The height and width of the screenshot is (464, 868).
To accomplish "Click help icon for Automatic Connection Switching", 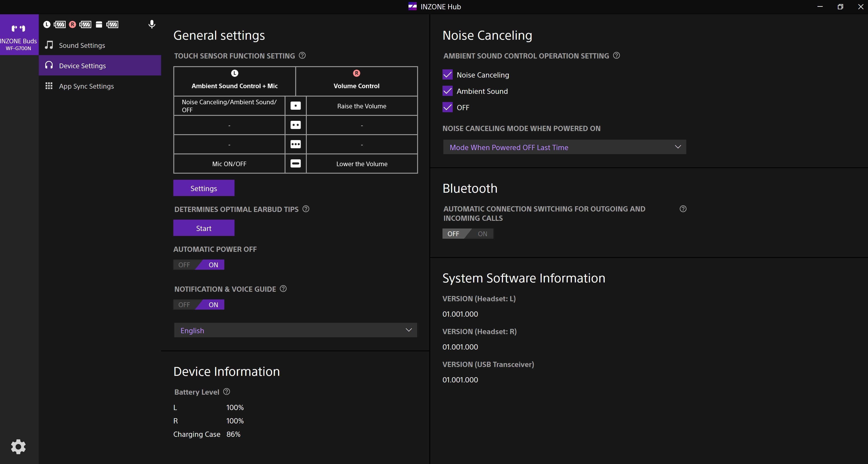I will (x=683, y=209).
